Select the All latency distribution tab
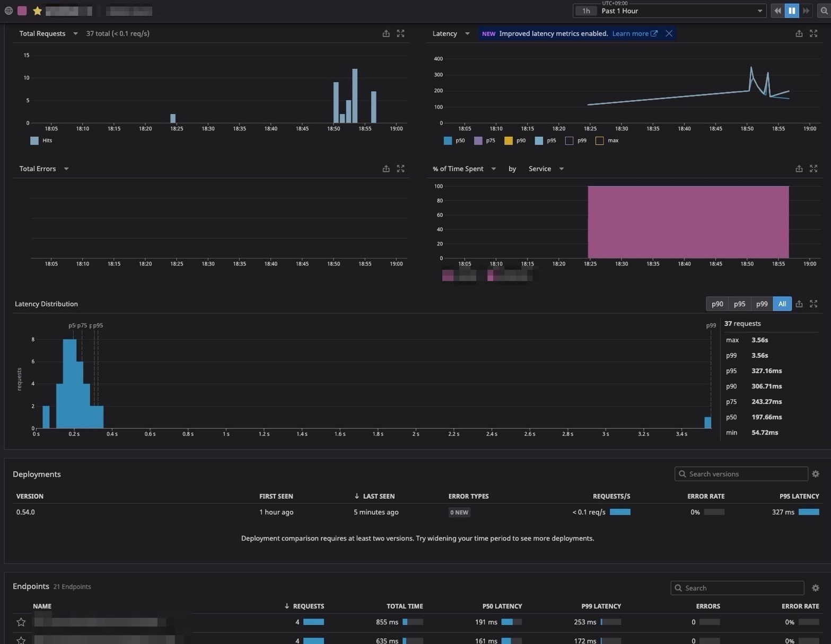 pos(782,304)
